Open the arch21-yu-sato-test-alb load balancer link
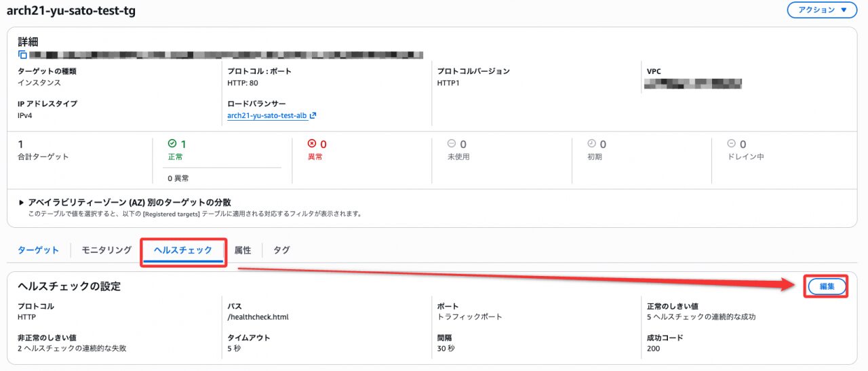The image size is (868, 371). tap(267, 116)
